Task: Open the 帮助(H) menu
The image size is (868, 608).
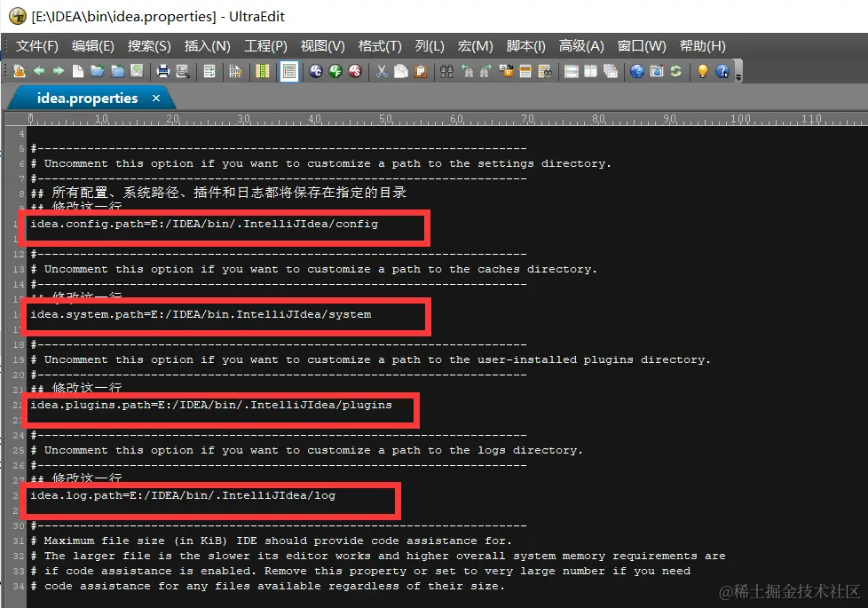Action: coord(703,46)
